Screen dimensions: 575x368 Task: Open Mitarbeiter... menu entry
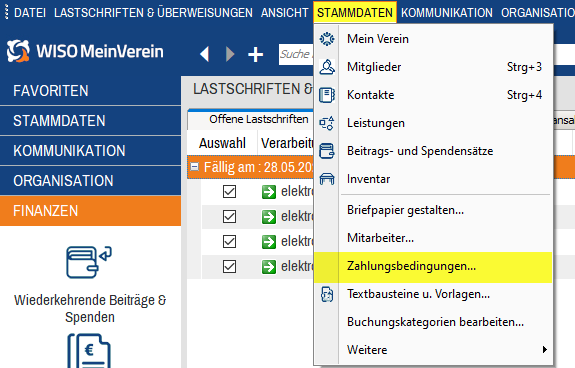(x=433, y=238)
